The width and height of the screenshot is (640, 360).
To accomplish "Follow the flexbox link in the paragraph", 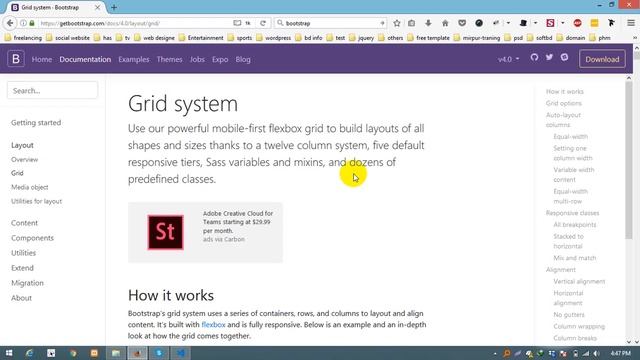I will pos(213,325).
